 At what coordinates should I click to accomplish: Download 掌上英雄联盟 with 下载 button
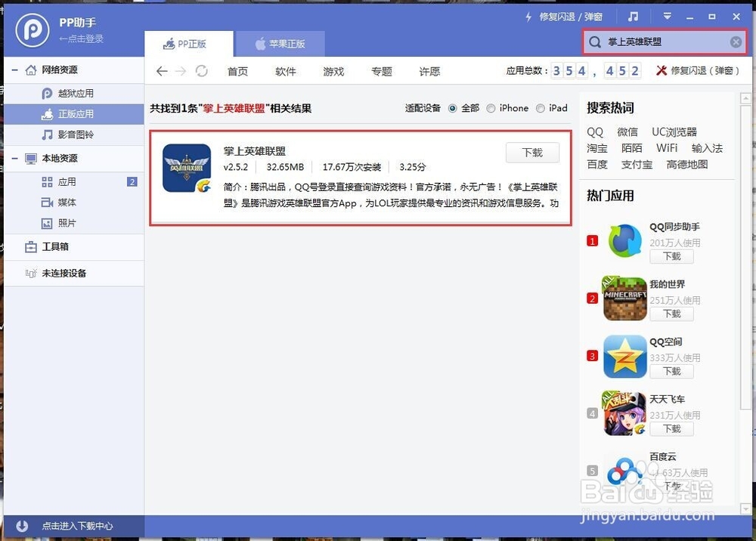coord(532,153)
